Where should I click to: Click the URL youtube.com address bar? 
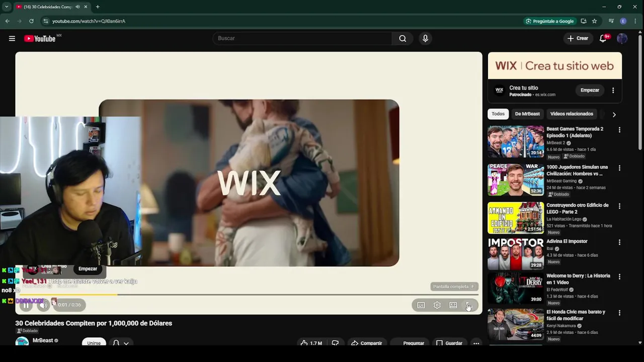click(x=89, y=21)
